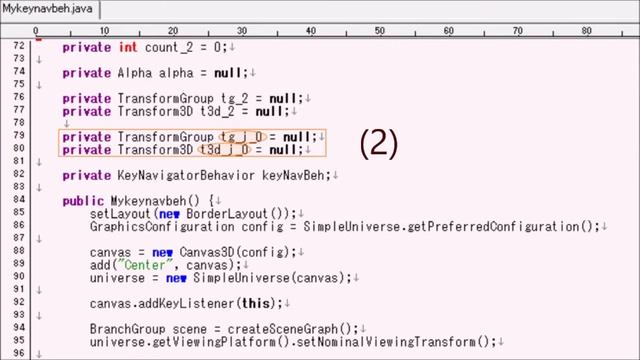This screenshot has height=360, width=640.
Task: Click the ruler mark labeled 80
Action: click(587, 31)
